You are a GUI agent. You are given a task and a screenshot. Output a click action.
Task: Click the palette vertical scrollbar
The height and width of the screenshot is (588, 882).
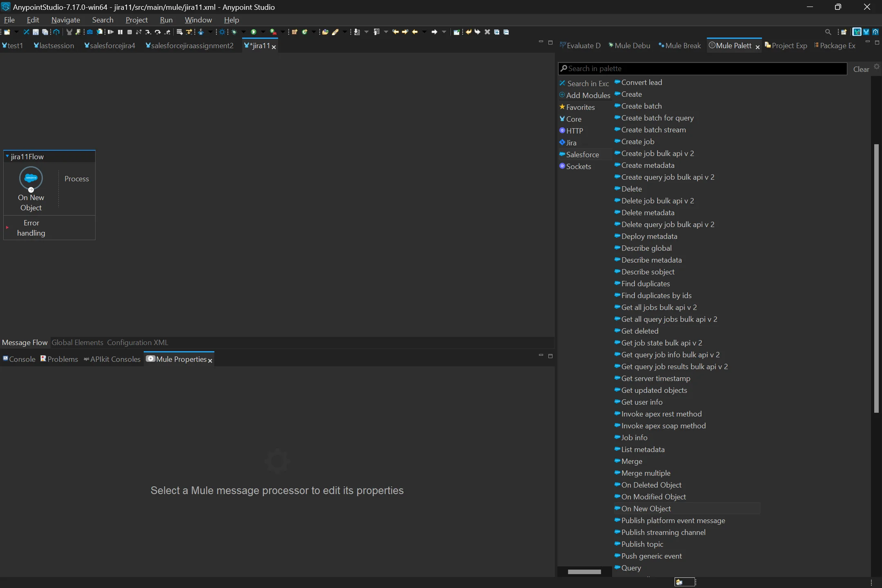point(876,278)
